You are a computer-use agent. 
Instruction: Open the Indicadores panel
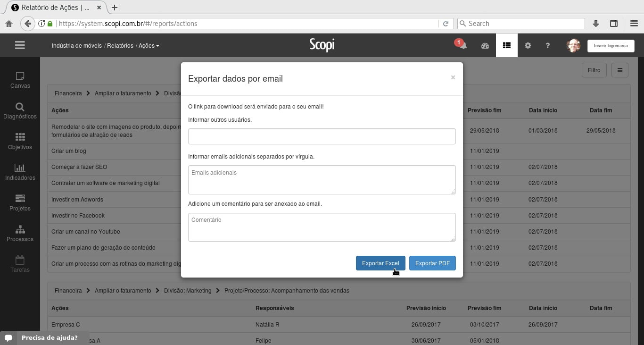(x=20, y=172)
